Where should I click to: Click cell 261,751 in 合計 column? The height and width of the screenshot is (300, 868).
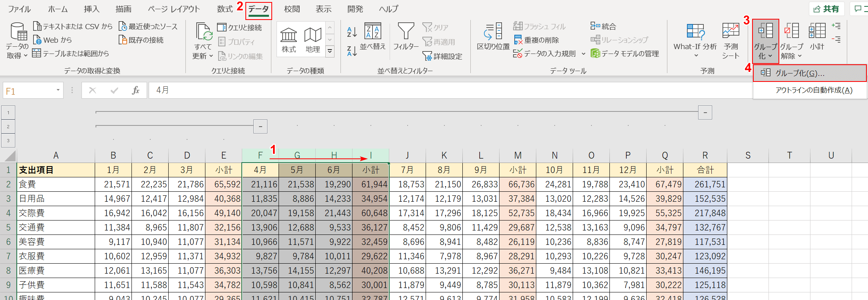point(705,184)
